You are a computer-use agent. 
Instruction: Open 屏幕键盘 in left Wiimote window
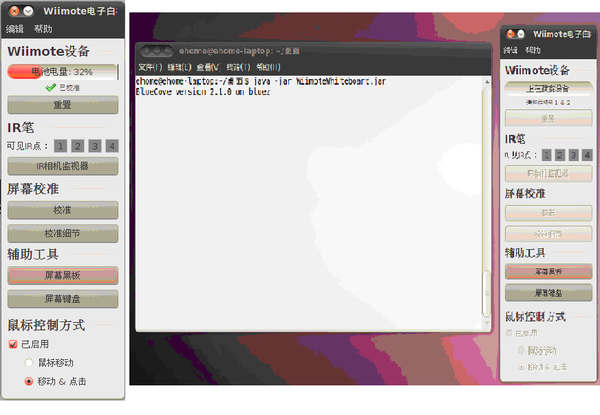pyautogui.click(x=63, y=299)
